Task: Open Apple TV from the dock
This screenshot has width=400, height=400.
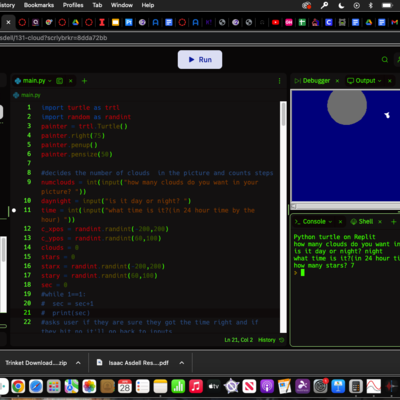Action: pos(213,387)
